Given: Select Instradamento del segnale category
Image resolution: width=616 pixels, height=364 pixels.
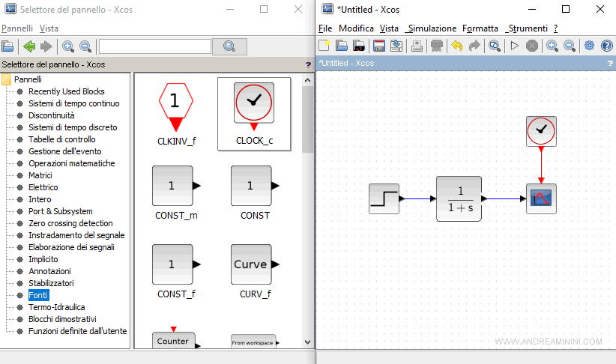Looking at the screenshot, I should tap(76, 235).
